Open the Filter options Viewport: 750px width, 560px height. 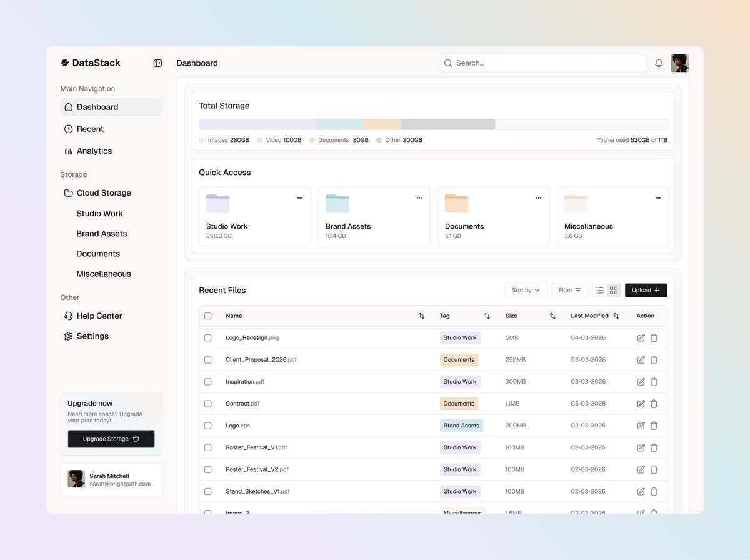[570, 291]
